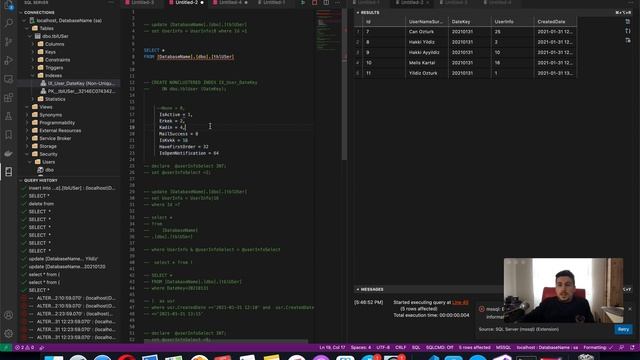The width and height of the screenshot is (640, 360).
Task: Switch to the Untitled-4 editor tab
Action: click(x=231, y=2)
